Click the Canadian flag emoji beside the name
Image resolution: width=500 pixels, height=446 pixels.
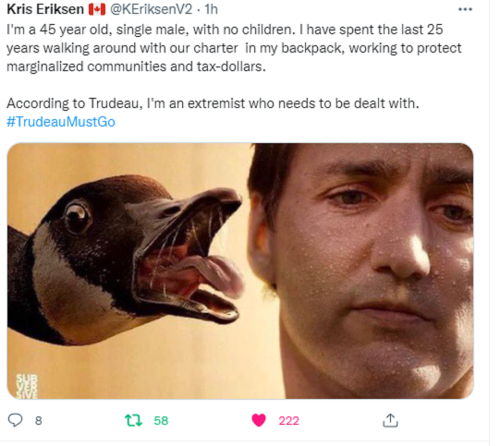click(x=97, y=9)
